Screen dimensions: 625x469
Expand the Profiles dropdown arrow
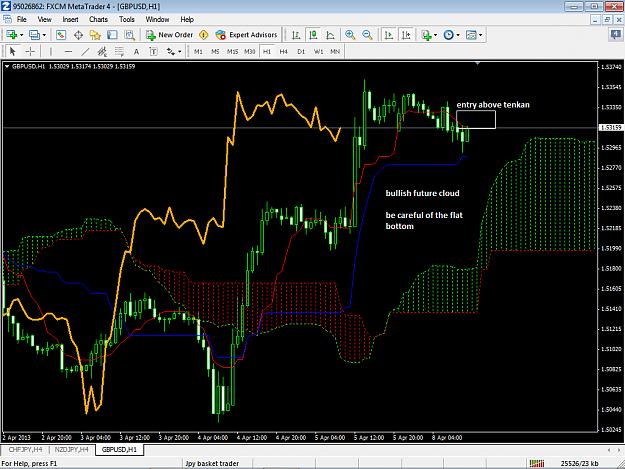pos(44,35)
